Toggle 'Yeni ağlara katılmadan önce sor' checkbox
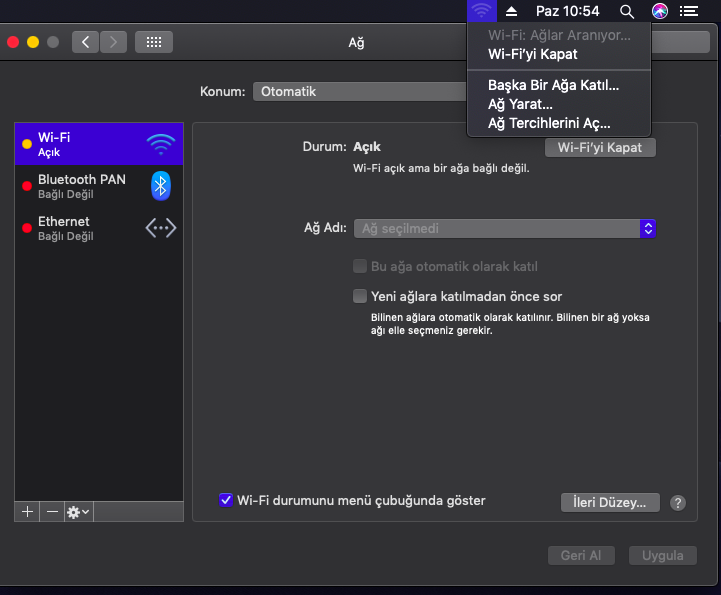This screenshot has height=595, width=721. 360,296
